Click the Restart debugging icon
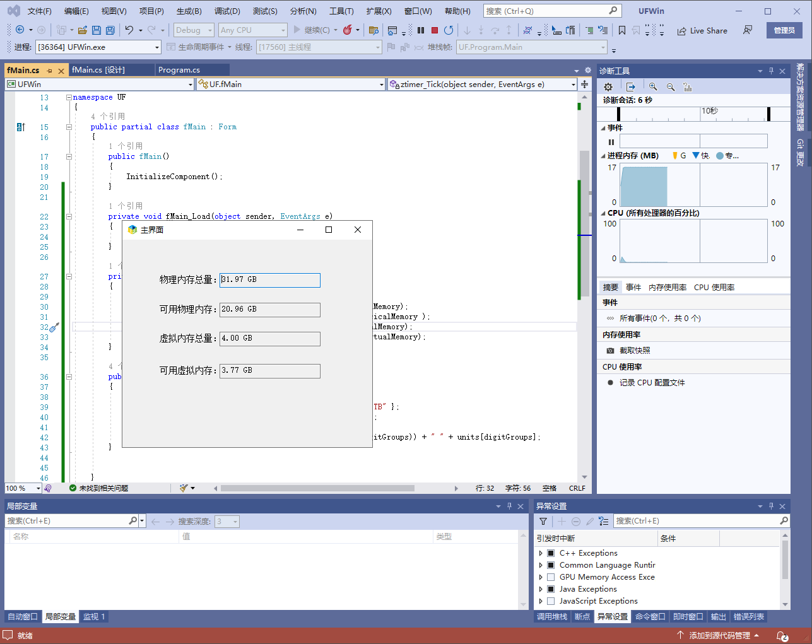This screenshot has height=644, width=812. pos(449,30)
